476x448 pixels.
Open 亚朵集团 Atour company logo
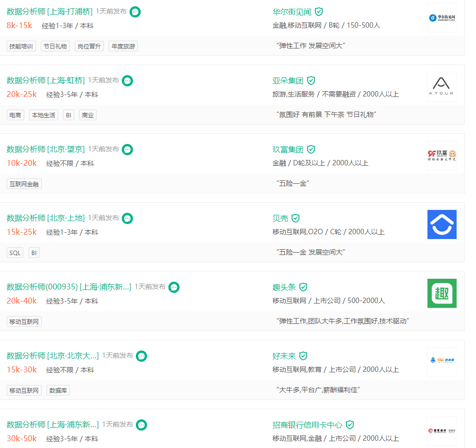tap(442, 87)
